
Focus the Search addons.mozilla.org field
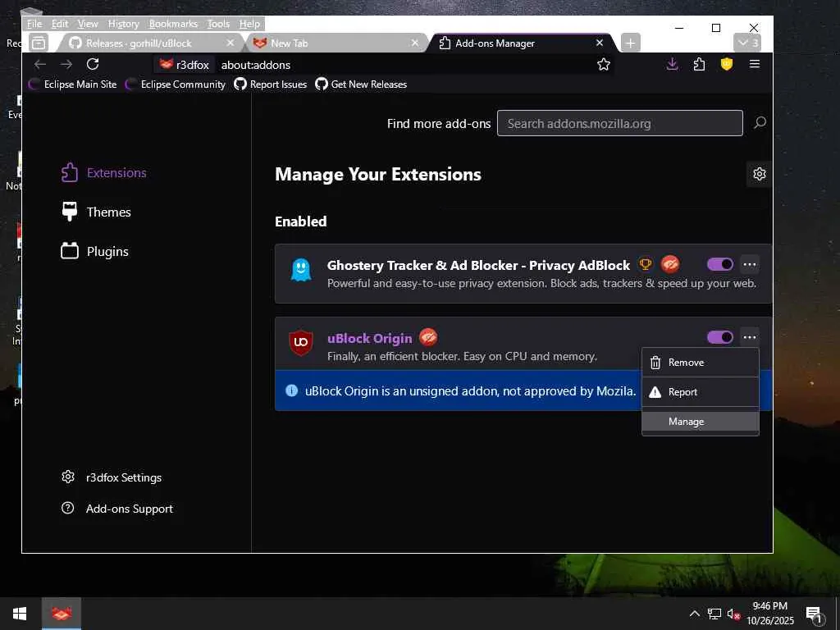coord(620,123)
